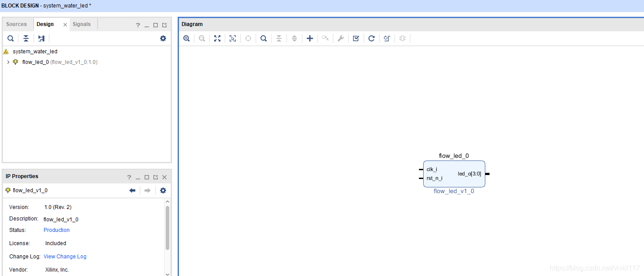Viewport: 644px width, 276px height.
Task: Click the flow_led_v1_0 heading in IP Properties
Action: tap(30, 190)
